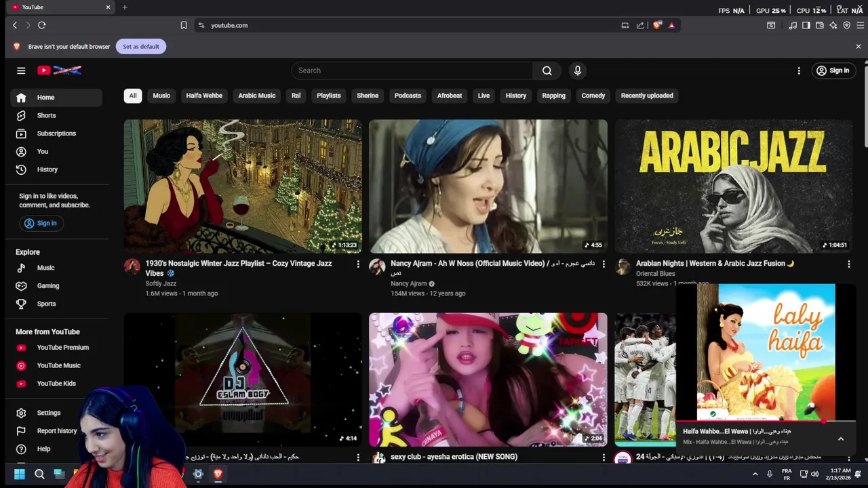The image size is (868, 488).
Task: Select the Haifa Wehbe filter chip
Action: [x=204, y=96]
